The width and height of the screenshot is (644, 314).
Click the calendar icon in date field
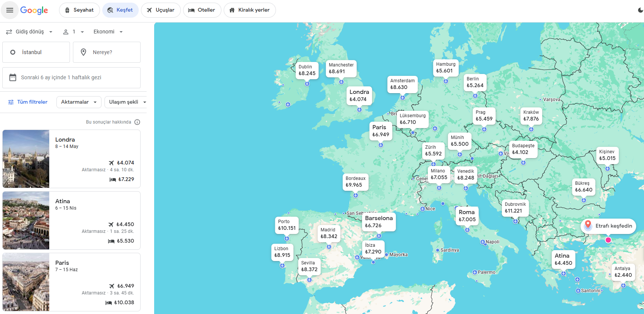[13, 77]
